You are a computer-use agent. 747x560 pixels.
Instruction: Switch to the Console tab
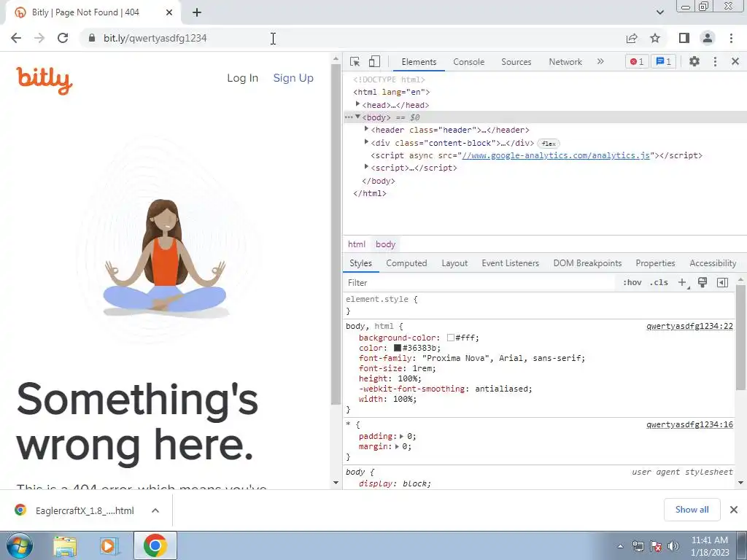[469, 62]
